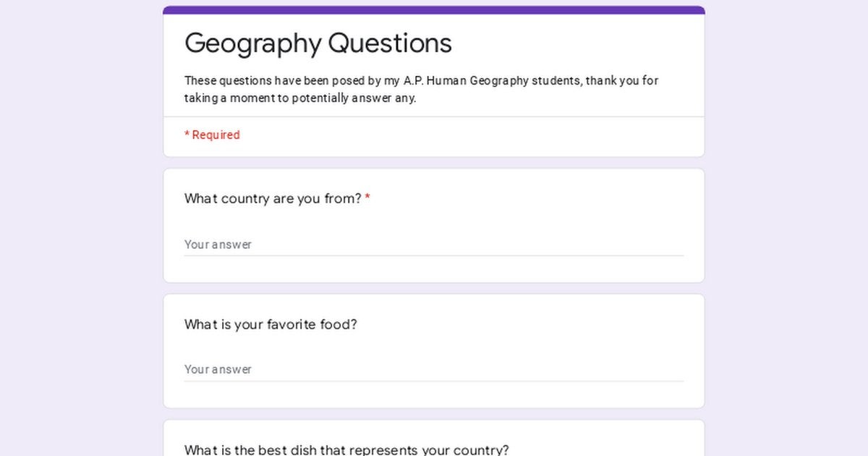868x456 pixels.
Task: Click the country "Your answer" input field
Action: point(434,245)
